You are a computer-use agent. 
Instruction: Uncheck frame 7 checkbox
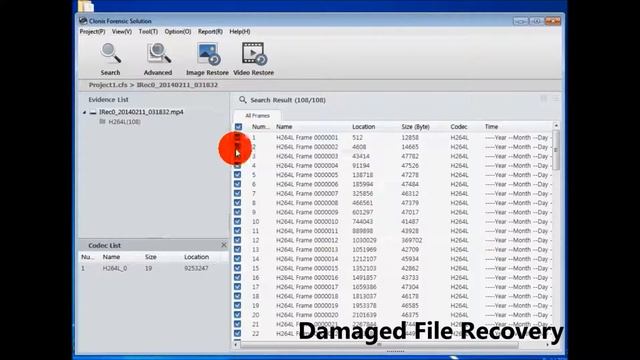tap(238, 193)
